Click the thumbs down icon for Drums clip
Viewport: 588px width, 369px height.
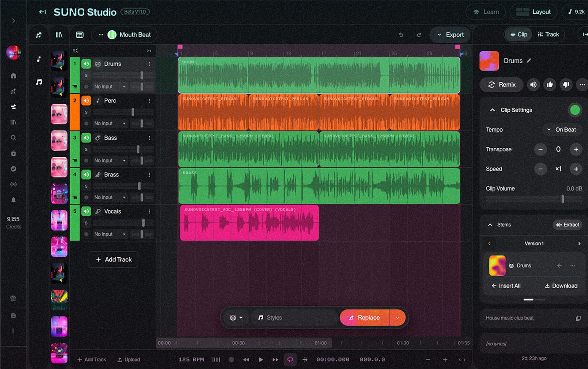coord(566,85)
